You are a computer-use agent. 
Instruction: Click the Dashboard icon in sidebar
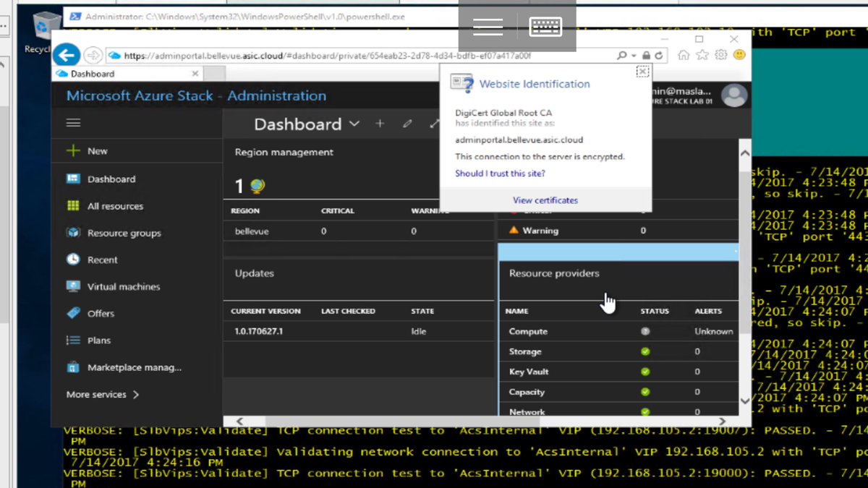pyautogui.click(x=73, y=179)
